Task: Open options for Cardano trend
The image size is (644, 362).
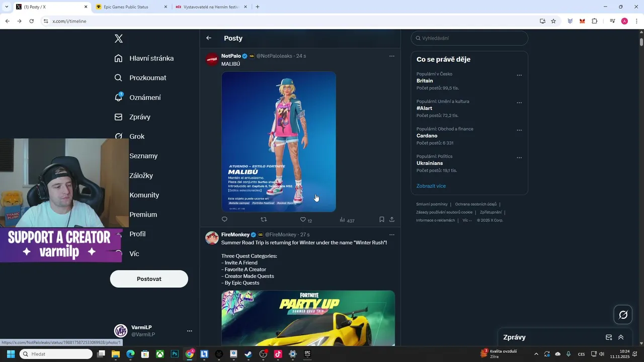Action: pyautogui.click(x=519, y=130)
